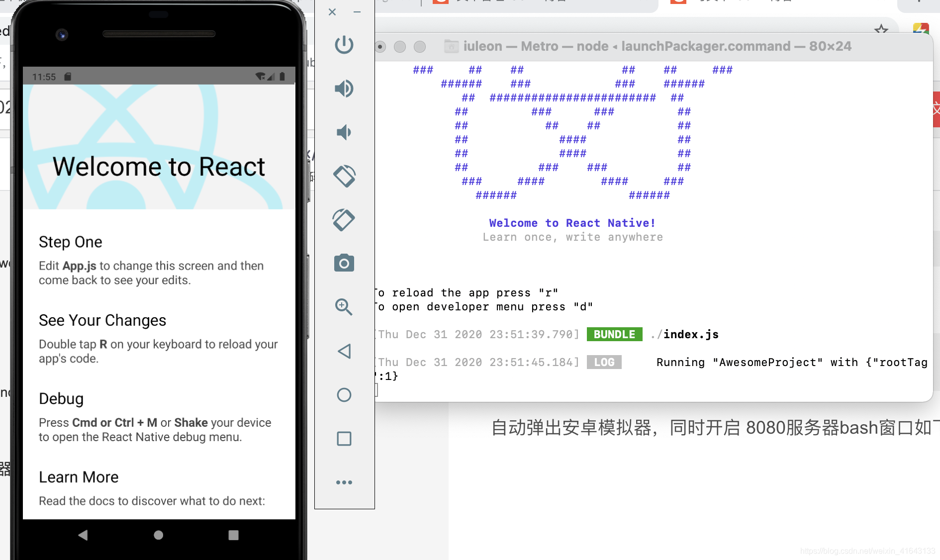Click Learn once, write anywhere text
Viewport: 940px width, 560px height.
point(572,237)
